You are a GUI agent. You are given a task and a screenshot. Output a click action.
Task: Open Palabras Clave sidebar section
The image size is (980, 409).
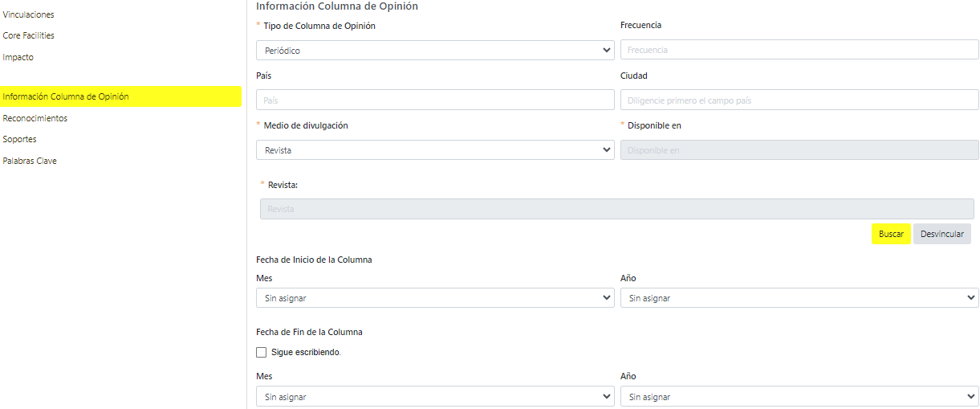(30, 161)
